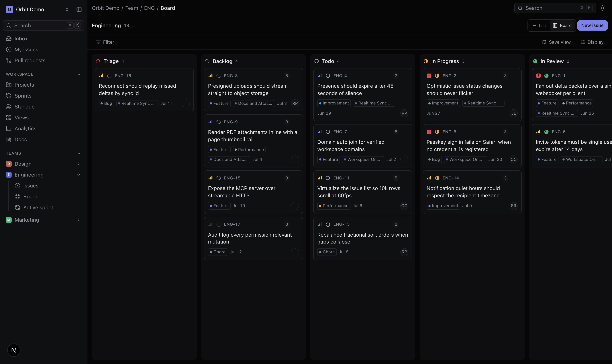Click the top bar Search field

click(x=555, y=8)
